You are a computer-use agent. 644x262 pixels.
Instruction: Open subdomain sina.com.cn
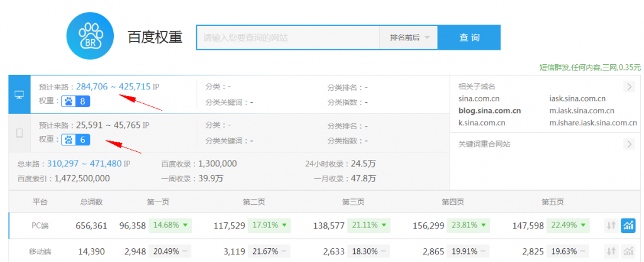[479, 99]
